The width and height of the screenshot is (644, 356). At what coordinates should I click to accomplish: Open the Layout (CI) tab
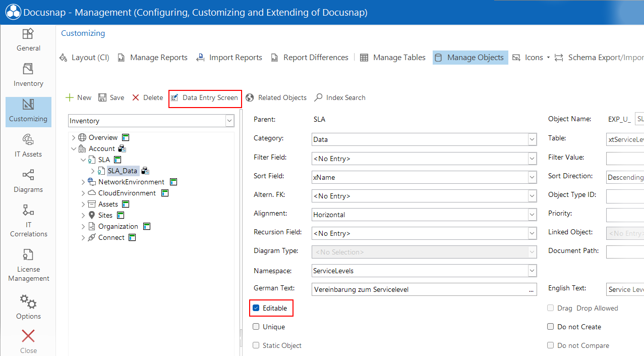coord(85,58)
